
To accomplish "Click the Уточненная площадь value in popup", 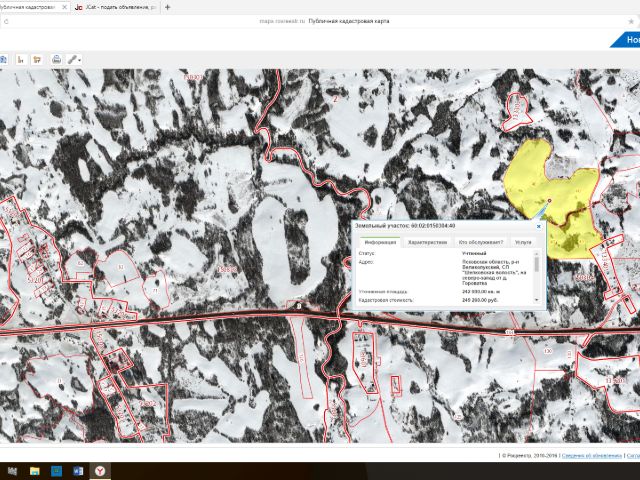I will click(x=481, y=292).
